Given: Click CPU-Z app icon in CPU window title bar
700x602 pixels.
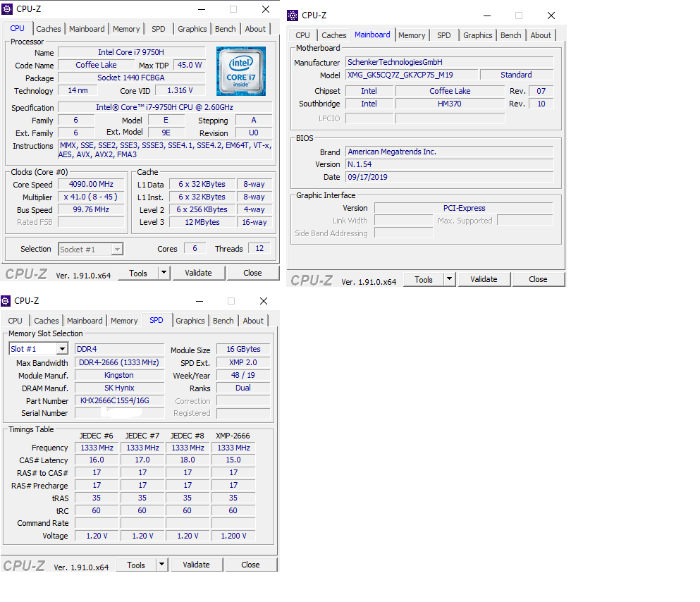Looking at the screenshot, I should tap(7, 9).
